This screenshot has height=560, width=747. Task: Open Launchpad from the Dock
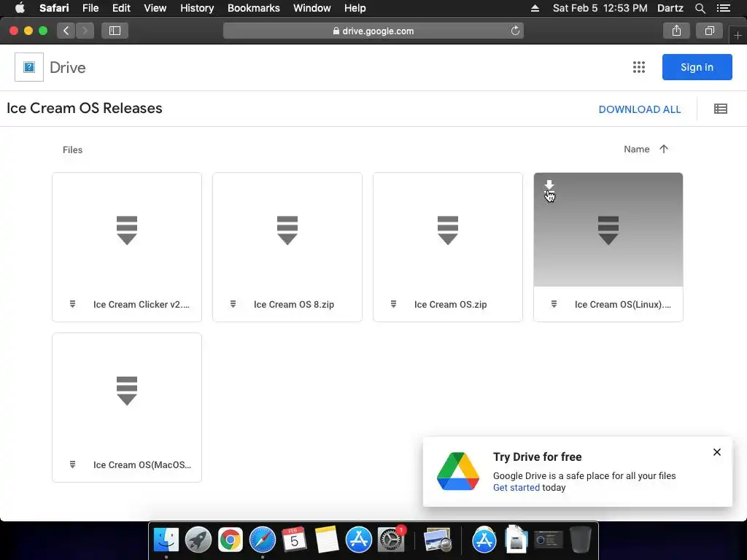click(x=198, y=540)
